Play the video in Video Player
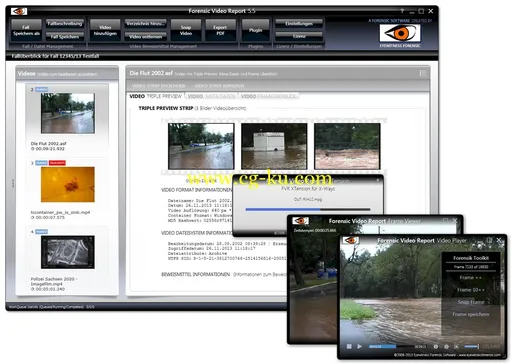 [x=359, y=347]
